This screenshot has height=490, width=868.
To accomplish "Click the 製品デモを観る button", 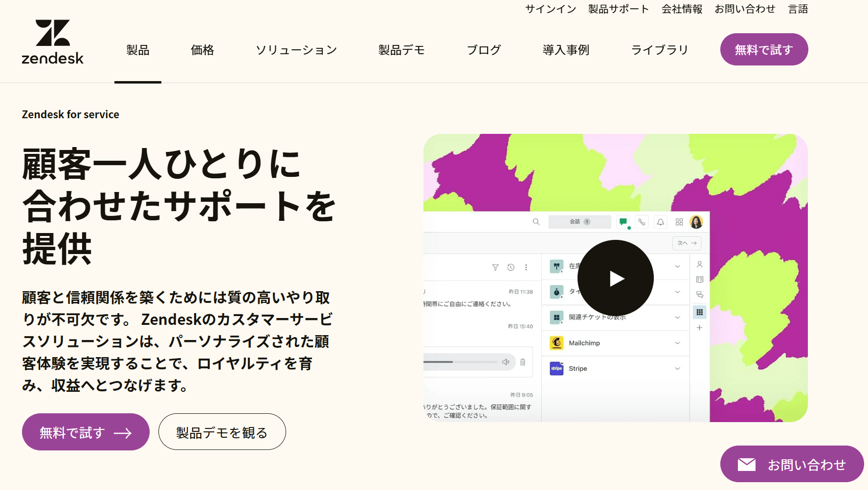I will [x=222, y=432].
